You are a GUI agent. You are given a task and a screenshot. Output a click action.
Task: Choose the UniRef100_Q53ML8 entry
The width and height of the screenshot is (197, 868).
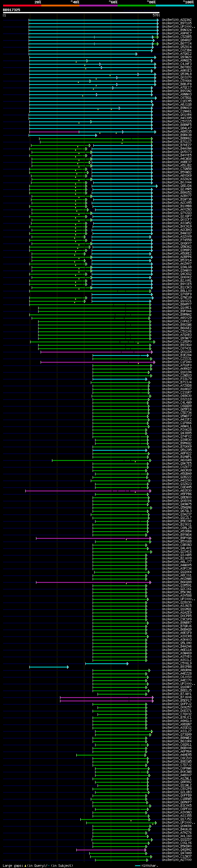click(x=177, y=74)
